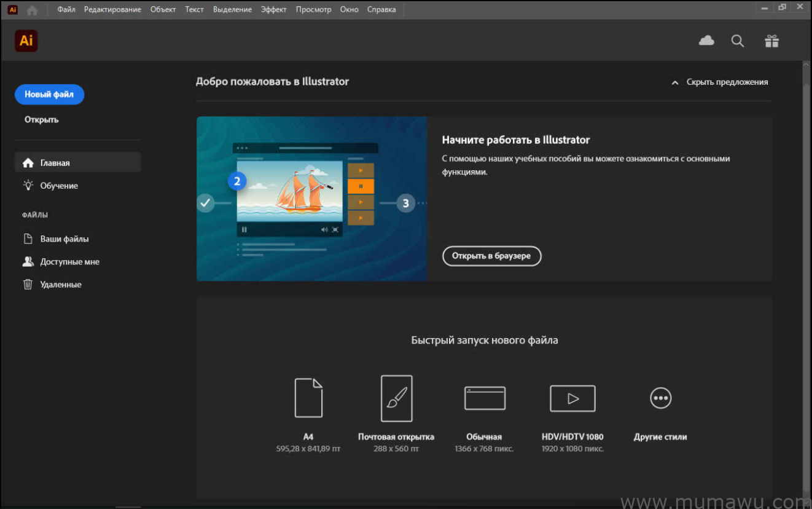The image size is (812, 509).
Task: Open the Файл menu
Action: (66, 10)
